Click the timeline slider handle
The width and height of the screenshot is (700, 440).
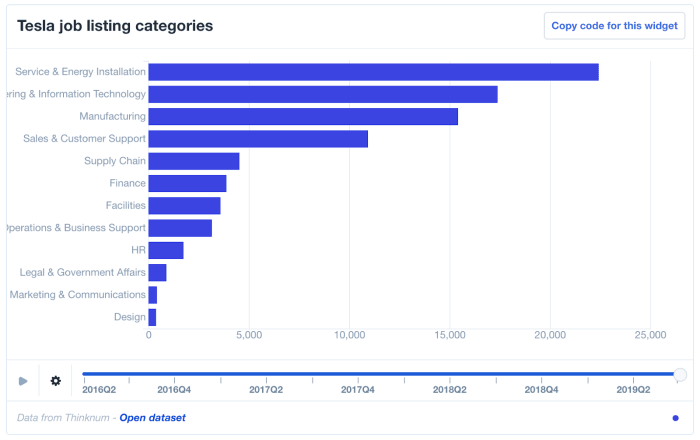[x=680, y=375]
